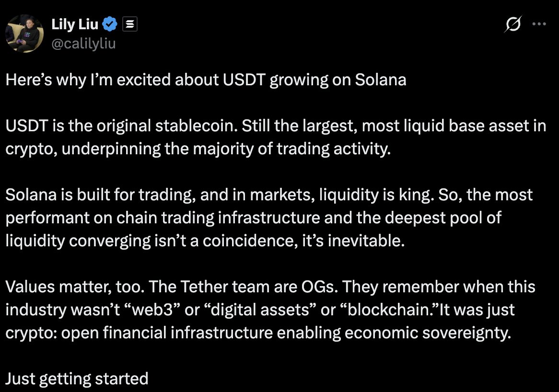Open the Grok explain icon
Image resolution: width=559 pixels, height=392 pixels.
click(512, 24)
